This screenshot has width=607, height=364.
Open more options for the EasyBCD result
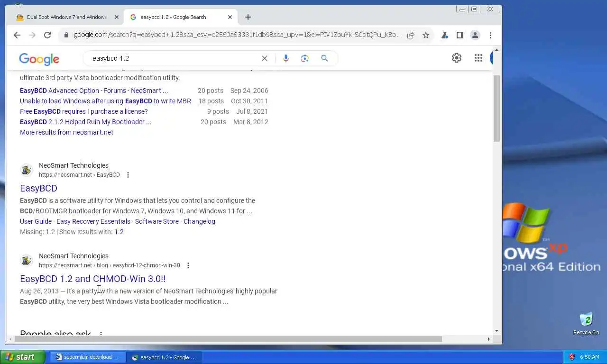click(x=128, y=175)
